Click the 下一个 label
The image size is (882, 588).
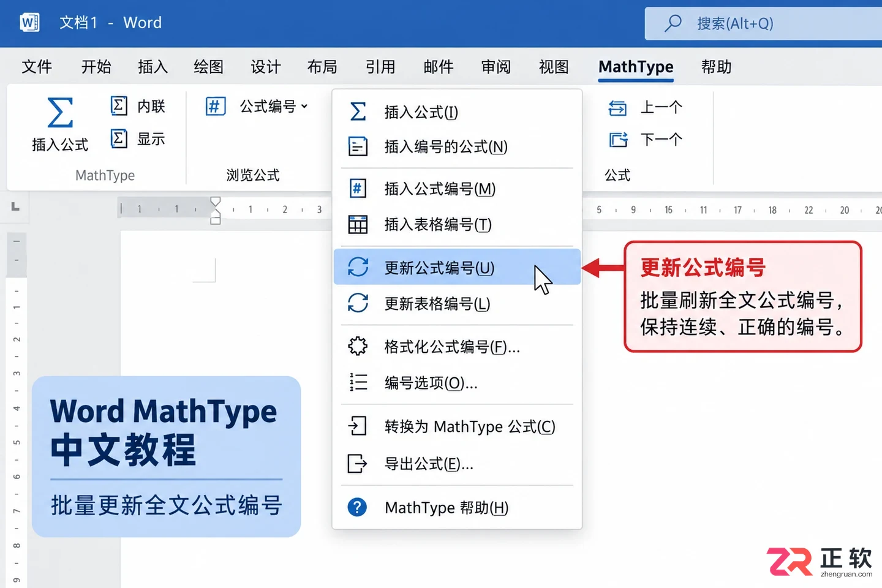(661, 140)
